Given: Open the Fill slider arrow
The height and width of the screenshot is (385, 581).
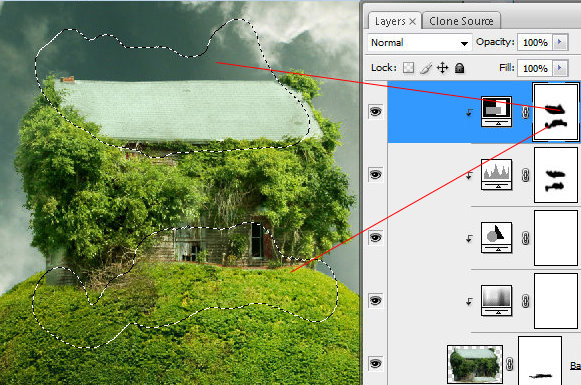Looking at the screenshot, I should 560,68.
